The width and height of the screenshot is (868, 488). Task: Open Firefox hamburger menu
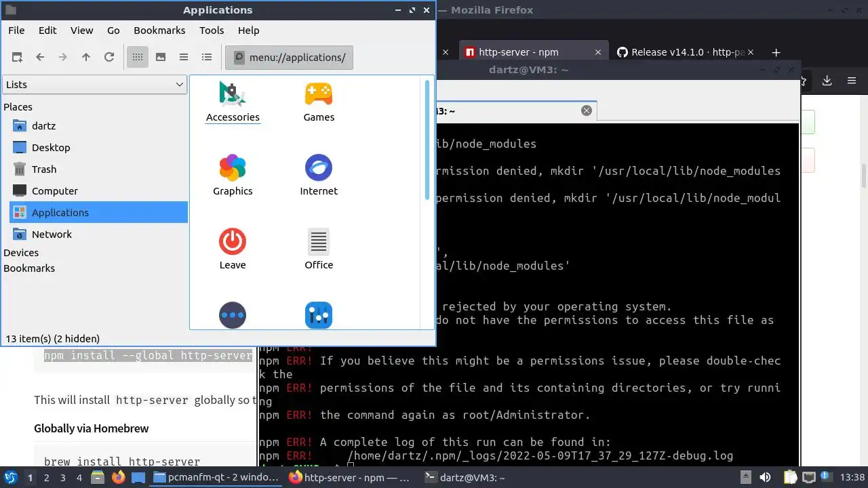[x=852, y=81]
